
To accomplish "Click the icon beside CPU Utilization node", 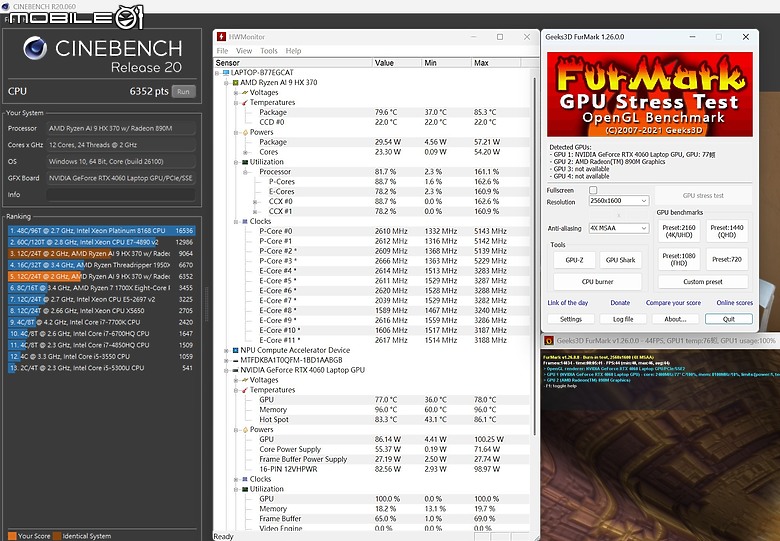I will pos(245,162).
